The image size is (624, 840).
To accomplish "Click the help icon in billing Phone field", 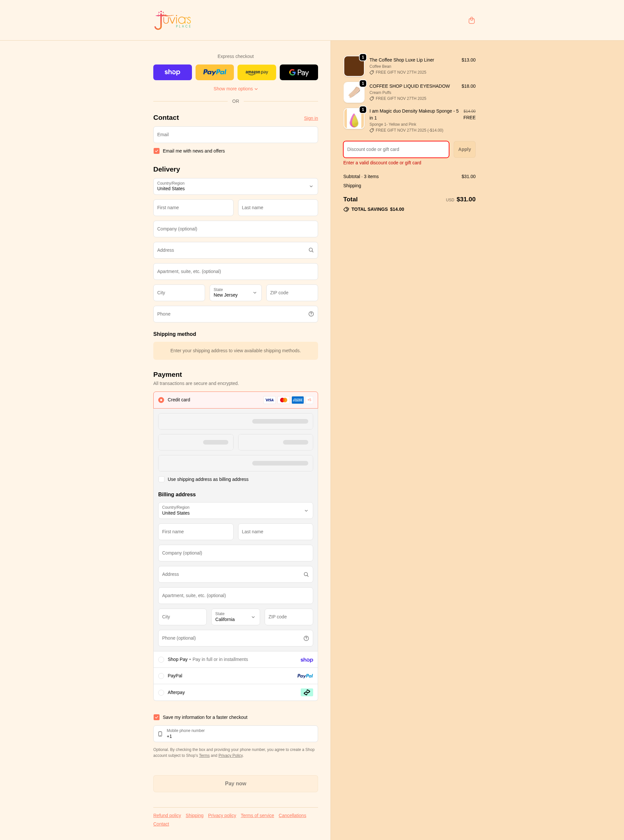I will (x=306, y=638).
